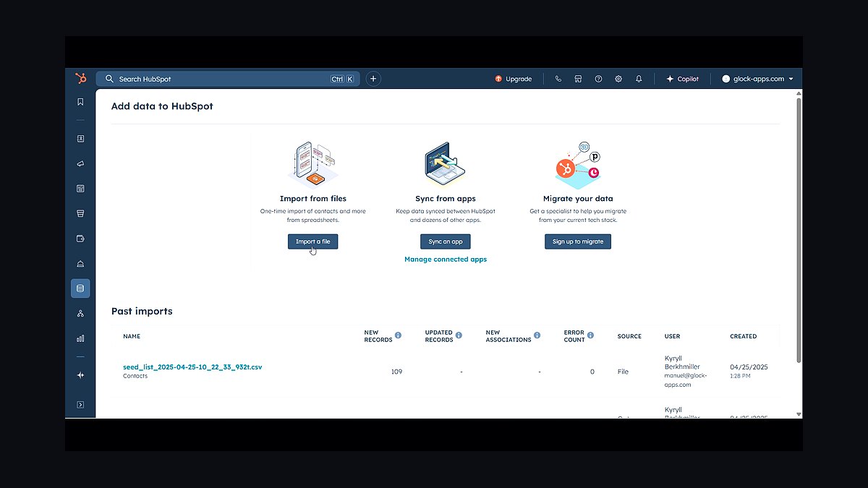Click the phone calling icon

[x=558, y=79]
